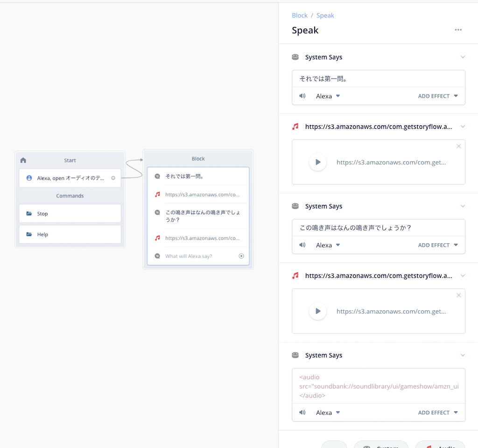Select the s3.amazonaws.com audio step below 'それでは第一問。' in canvas

pos(198,194)
